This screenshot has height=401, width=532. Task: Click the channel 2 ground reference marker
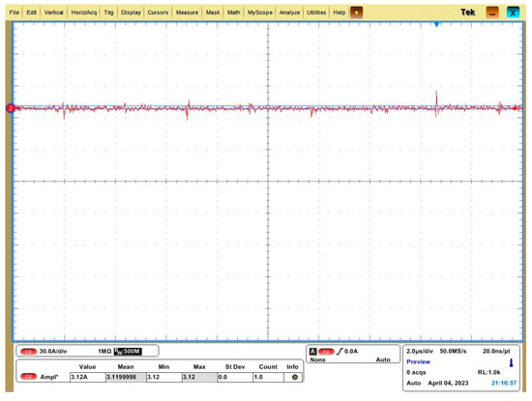11,108
